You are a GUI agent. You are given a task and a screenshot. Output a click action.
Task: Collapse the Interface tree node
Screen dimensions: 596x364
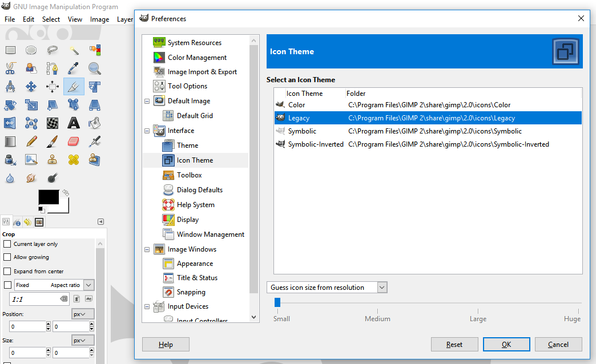click(x=147, y=131)
